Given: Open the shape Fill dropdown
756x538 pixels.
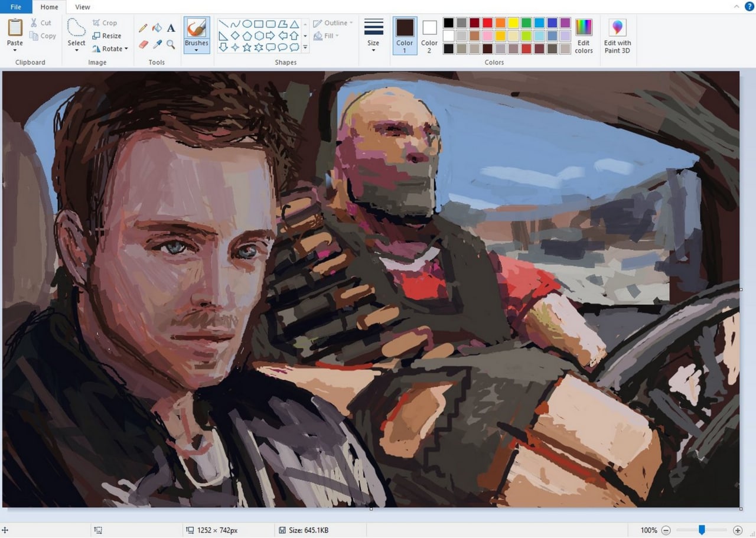Looking at the screenshot, I should (327, 36).
